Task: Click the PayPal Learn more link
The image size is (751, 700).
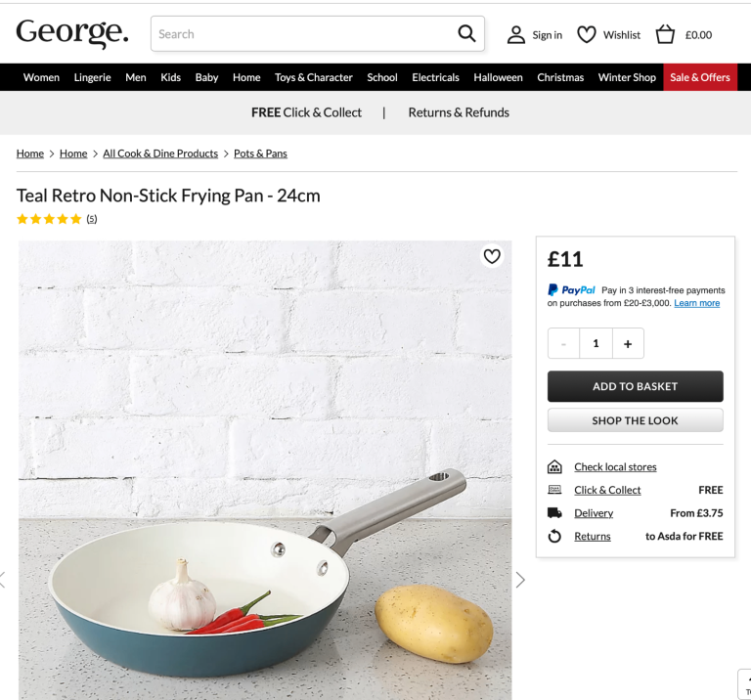Action: click(696, 303)
